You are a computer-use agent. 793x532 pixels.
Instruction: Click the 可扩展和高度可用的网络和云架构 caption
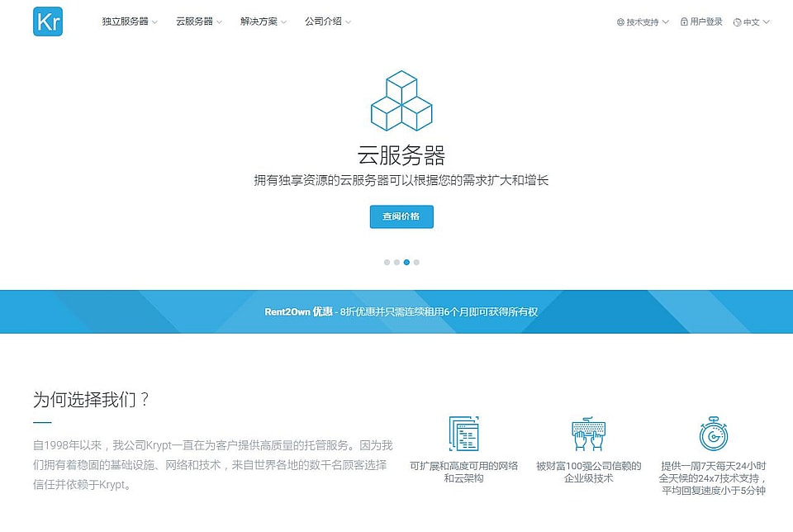coord(463,472)
